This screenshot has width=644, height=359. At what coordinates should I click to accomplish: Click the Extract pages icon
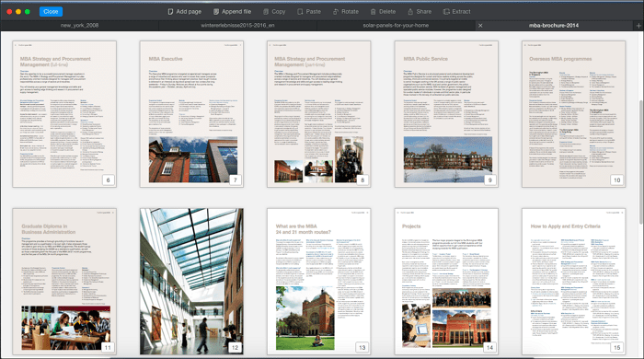[x=446, y=11]
